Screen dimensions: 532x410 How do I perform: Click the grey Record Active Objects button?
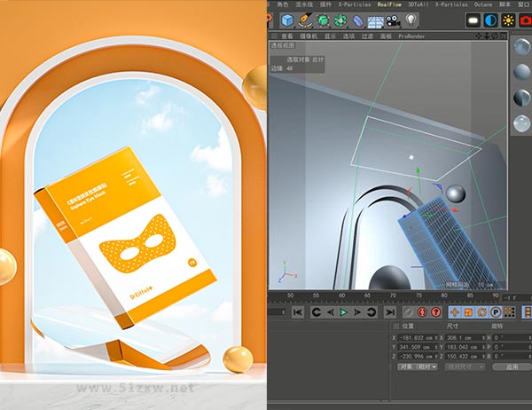tap(408, 312)
